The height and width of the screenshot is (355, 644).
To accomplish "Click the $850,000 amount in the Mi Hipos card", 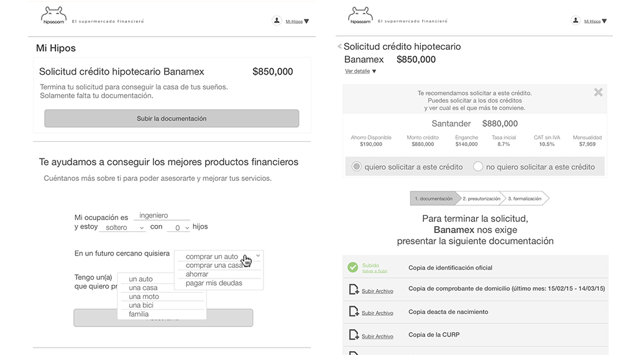I will pyautogui.click(x=273, y=71).
